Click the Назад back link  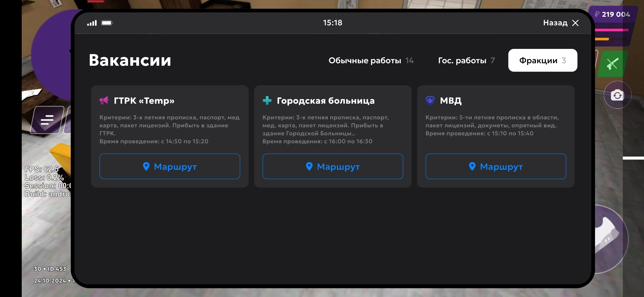pyautogui.click(x=555, y=23)
